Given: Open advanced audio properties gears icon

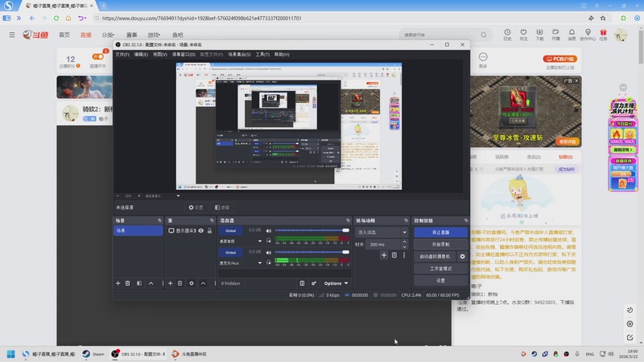Looking at the screenshot, I should pos(313,283).
